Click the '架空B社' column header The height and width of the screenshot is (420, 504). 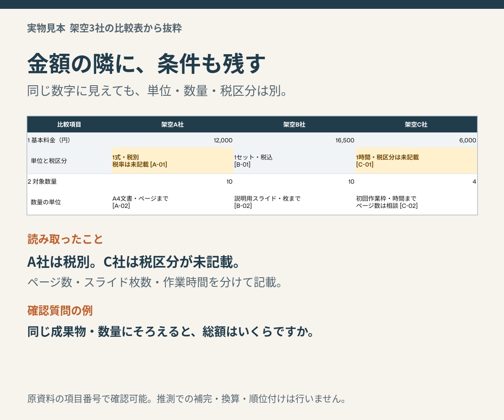(x=294, y=124)
